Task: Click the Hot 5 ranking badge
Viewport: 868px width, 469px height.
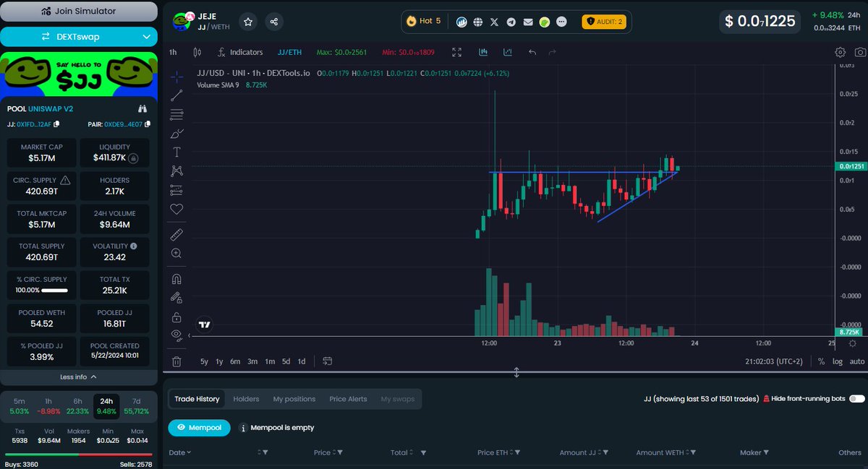Action: coord(424,21)
